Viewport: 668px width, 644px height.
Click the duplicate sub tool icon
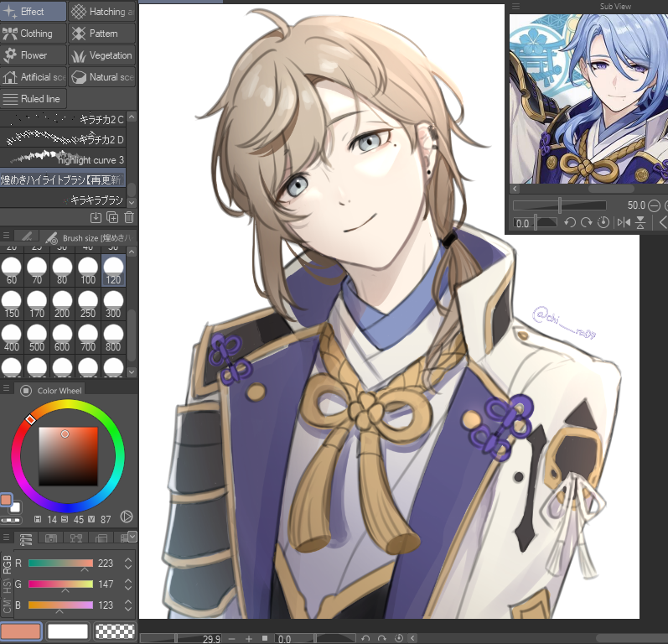point(112,217)
